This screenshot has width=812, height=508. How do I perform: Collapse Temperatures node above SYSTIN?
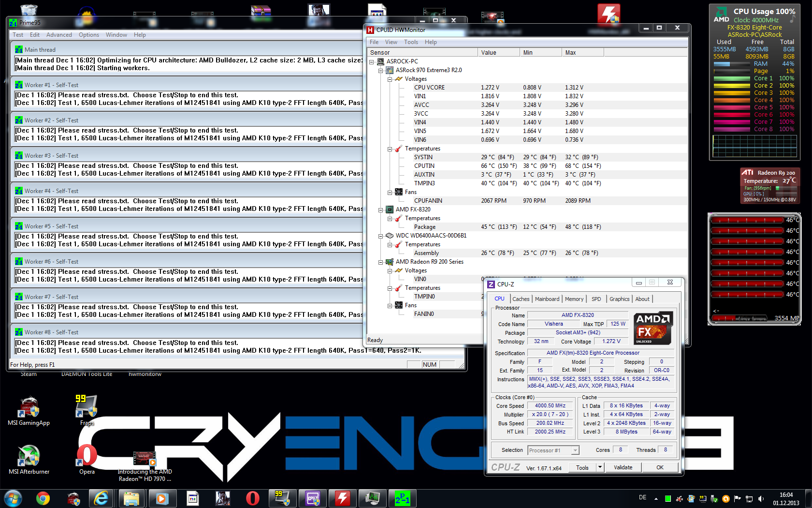pos(390,149)
